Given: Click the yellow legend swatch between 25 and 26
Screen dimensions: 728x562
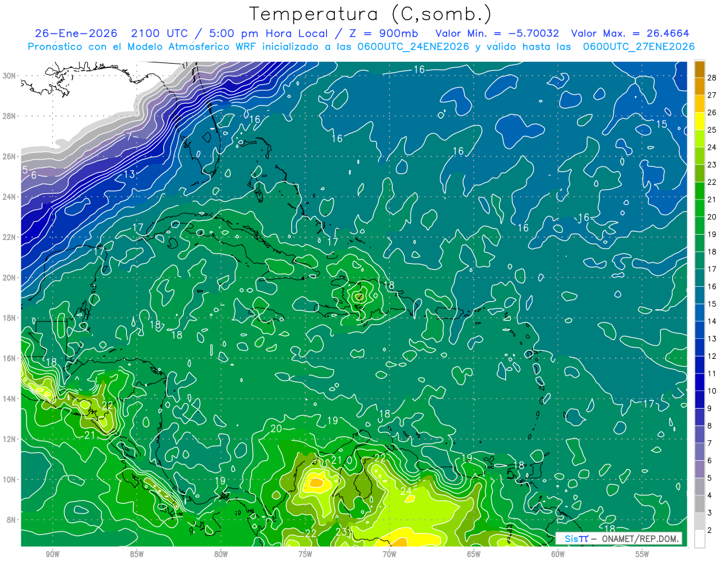Looking at the screenshot, I should pos(699,121).
